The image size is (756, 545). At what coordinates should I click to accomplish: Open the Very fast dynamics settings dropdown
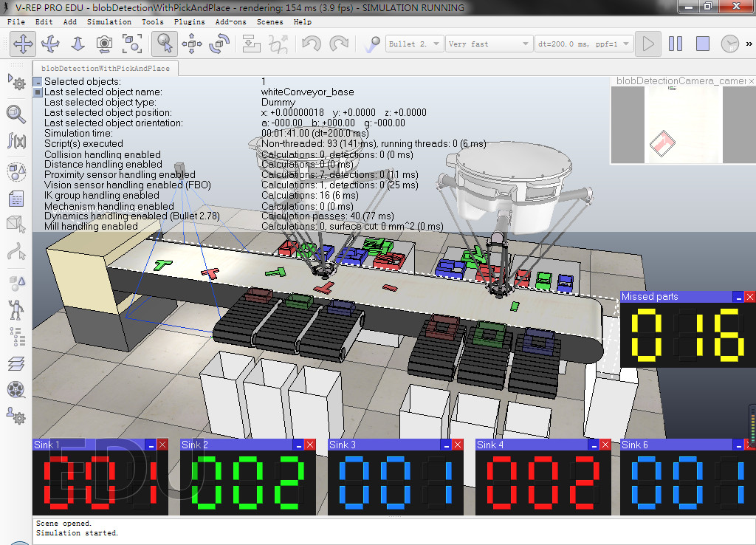[x=489, y=44]
